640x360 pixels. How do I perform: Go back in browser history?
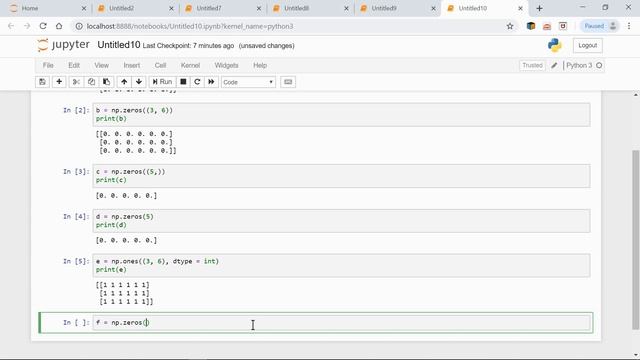(x=11, y=26)
